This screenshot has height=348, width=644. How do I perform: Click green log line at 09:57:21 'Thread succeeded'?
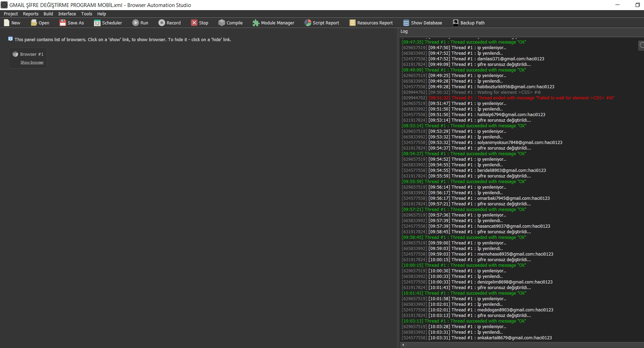[464, 210]
